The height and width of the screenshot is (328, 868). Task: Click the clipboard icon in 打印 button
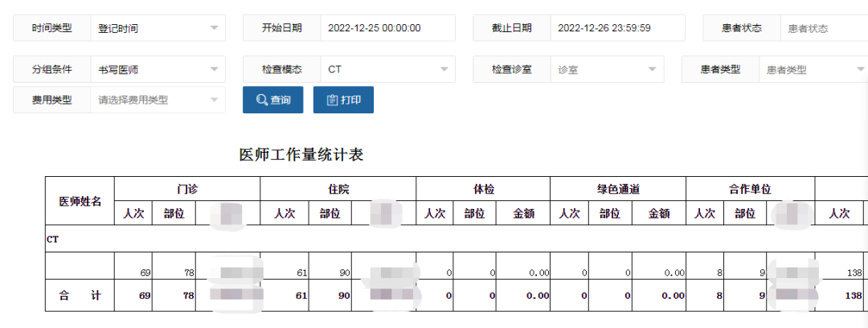tap(332, 100)
